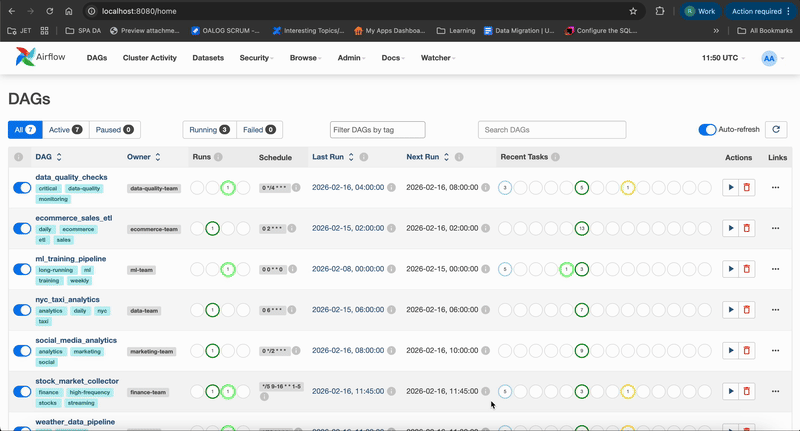Pause the stock_market_collector DAG switch

(x=22, y=392)
